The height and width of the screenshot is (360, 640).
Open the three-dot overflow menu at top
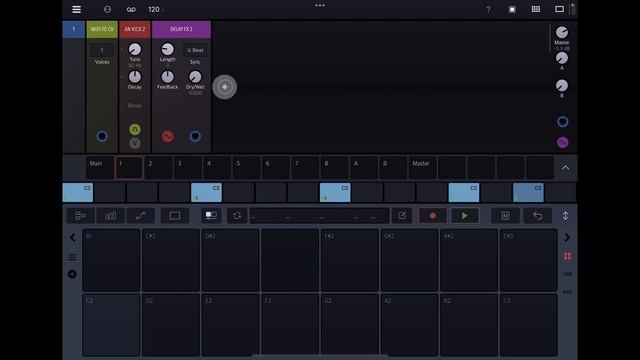[x=320, y=5]
